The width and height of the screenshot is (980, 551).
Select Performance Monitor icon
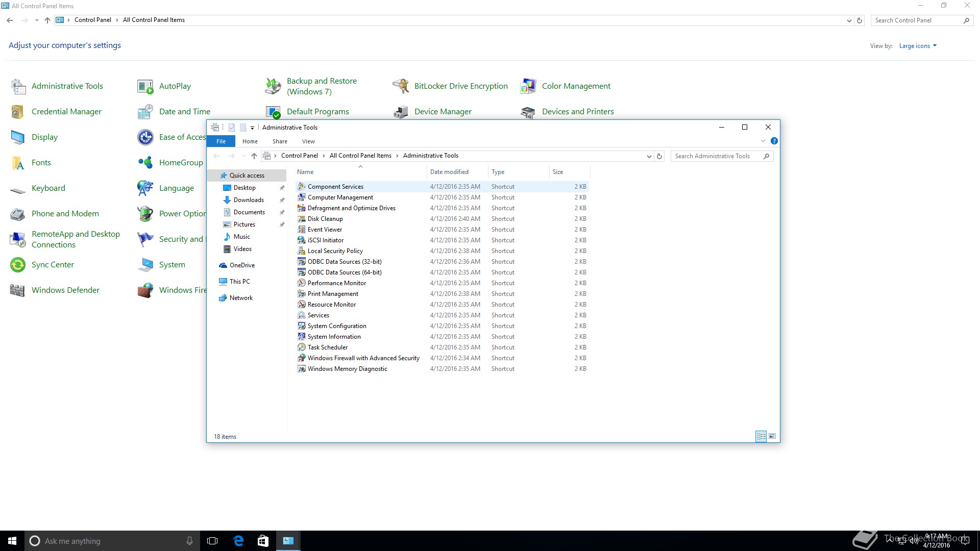[302, 283]
